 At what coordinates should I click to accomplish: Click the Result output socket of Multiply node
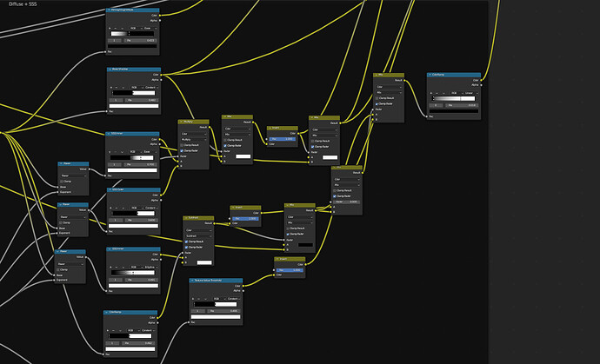[x=210, y=128]
